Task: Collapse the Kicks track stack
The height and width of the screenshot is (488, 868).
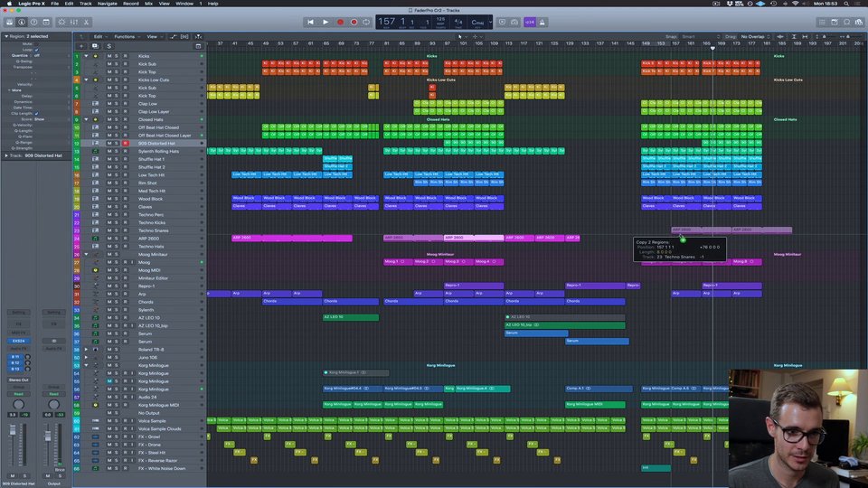Action: (86, 56)
